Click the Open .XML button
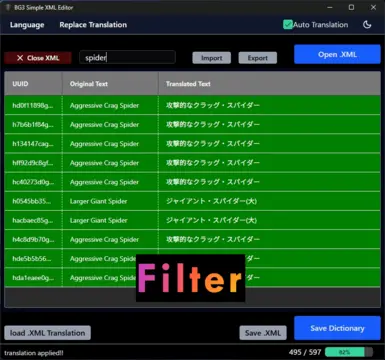 click(x=337, y=54)
